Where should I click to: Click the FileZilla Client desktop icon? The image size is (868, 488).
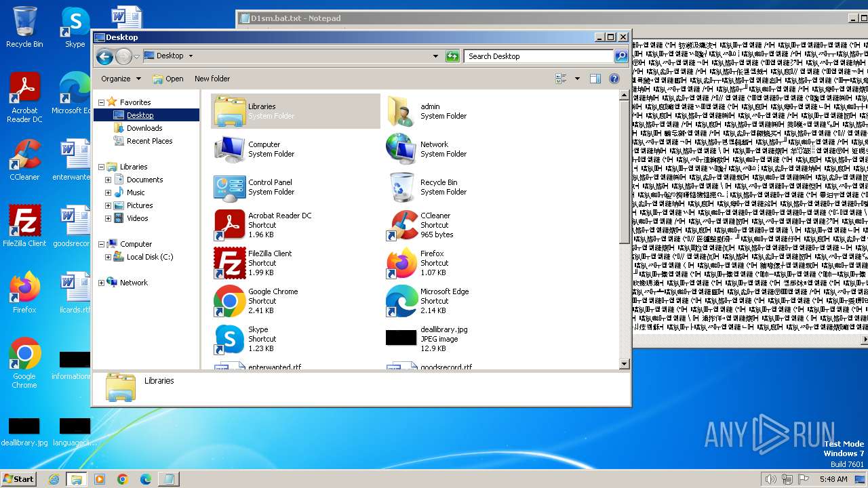click(24, 226)
